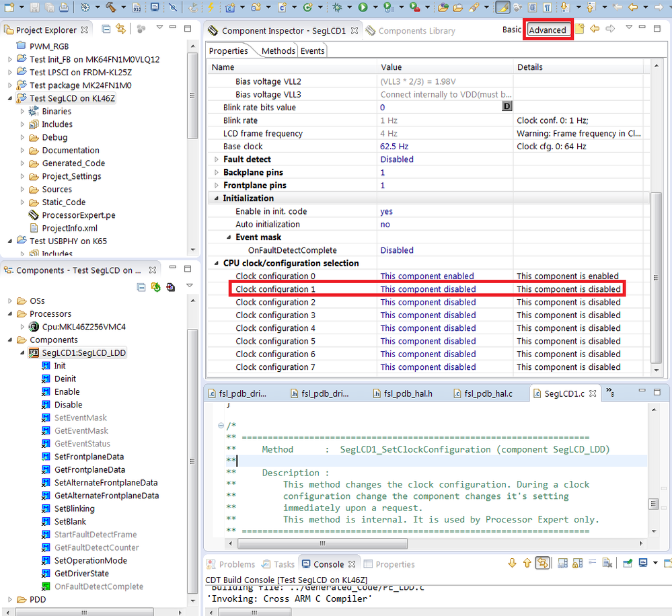The image size is (672, 616).
Task: Open Build configuration dropdown arrow beside hammer
Action: [123, 7]
